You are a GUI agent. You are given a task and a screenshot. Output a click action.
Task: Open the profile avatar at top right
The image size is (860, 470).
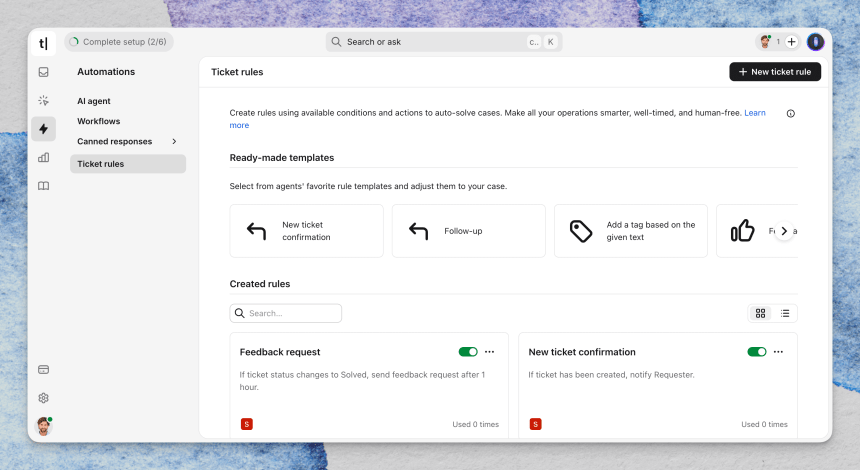click(x=816, y=42)
